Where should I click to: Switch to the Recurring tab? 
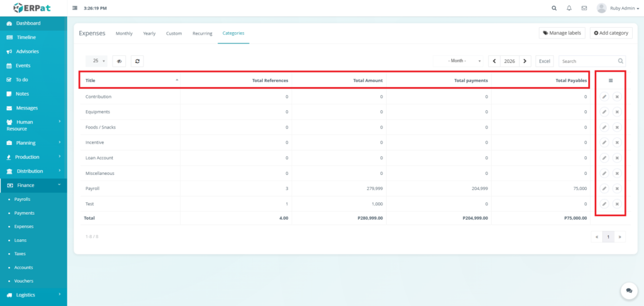[x=202, y=33]
